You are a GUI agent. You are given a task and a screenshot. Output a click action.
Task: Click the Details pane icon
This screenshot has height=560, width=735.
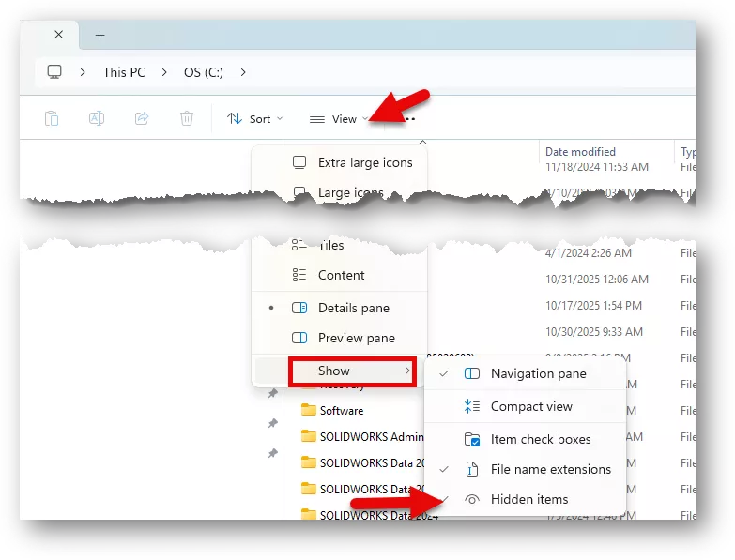coord(299,308)
